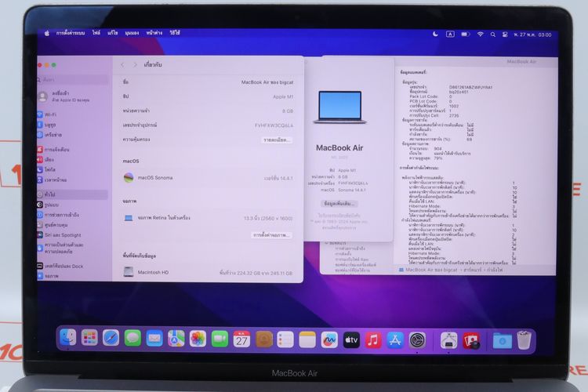588x392 pixels.
Task: Start FaceTime from the Dock
Action: pyautogui.click(x=220, y=339)
